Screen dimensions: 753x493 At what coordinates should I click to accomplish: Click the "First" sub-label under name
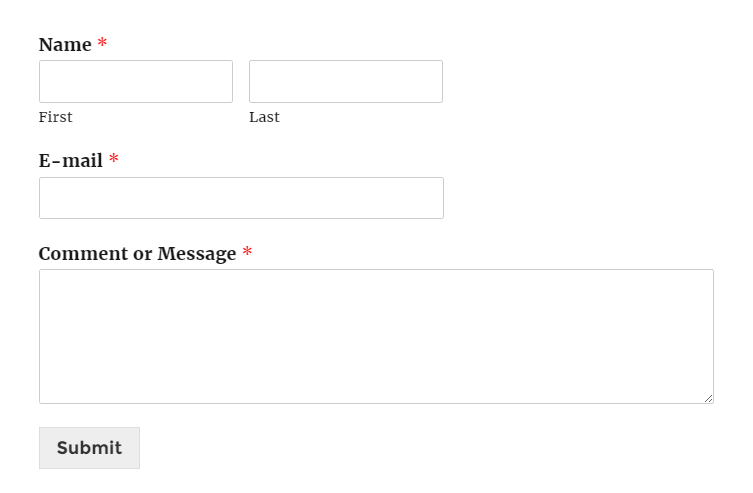(x=55, y=117)
